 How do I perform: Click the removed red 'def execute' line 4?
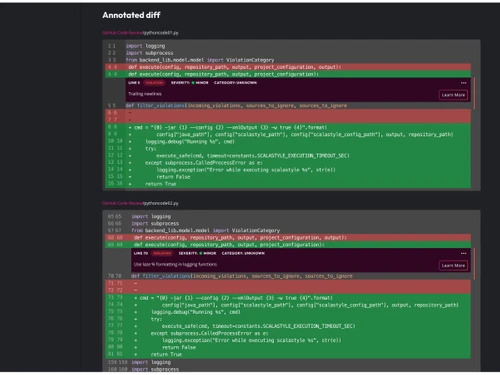tap(288, 67)
